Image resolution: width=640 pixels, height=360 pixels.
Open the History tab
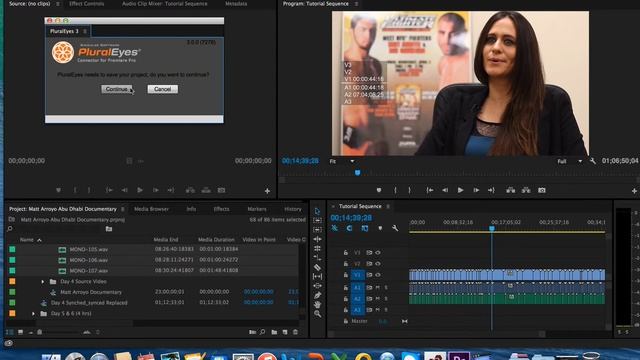tap(293, 209)
